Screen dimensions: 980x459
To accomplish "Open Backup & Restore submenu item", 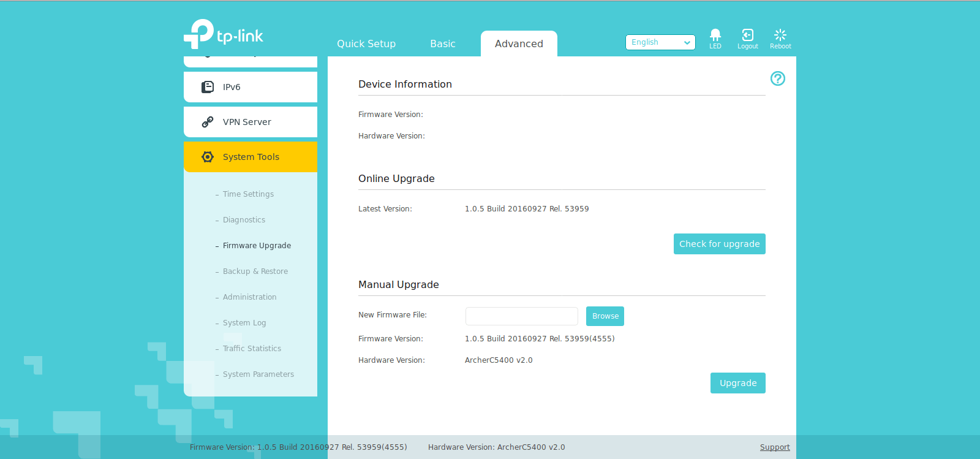I will [255, 271].
